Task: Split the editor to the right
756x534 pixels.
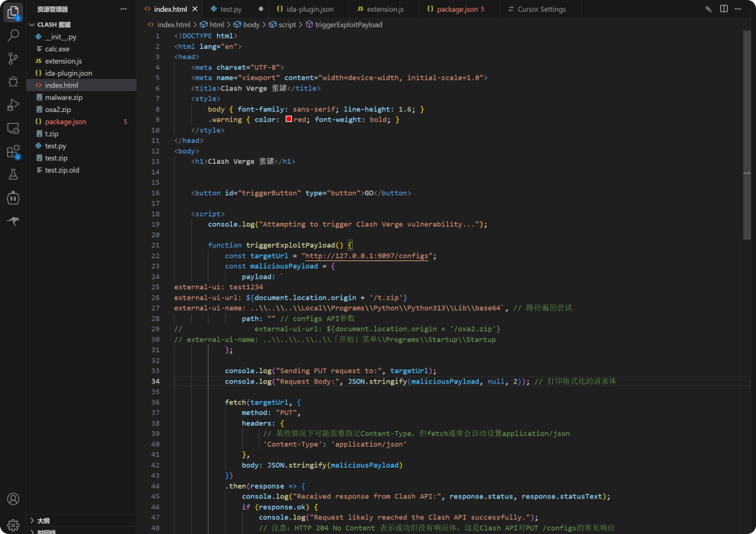Action: pyautogui.click(x=724, y=9)
